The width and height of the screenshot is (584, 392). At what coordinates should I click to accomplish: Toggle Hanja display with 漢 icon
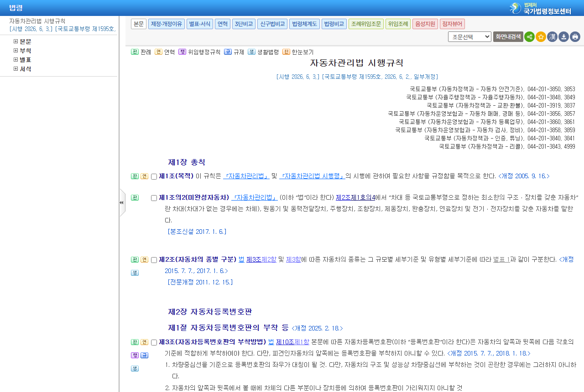[x=552, y=37]
